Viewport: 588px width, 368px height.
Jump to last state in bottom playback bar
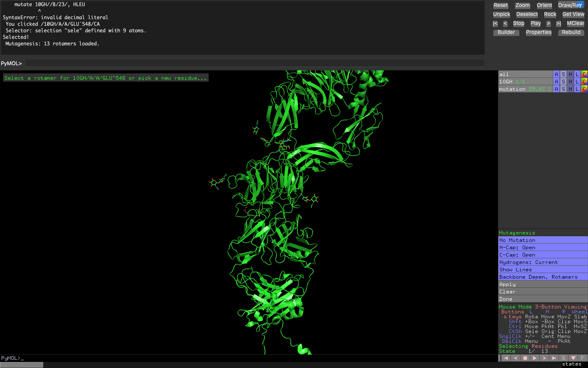coord(554,358)
